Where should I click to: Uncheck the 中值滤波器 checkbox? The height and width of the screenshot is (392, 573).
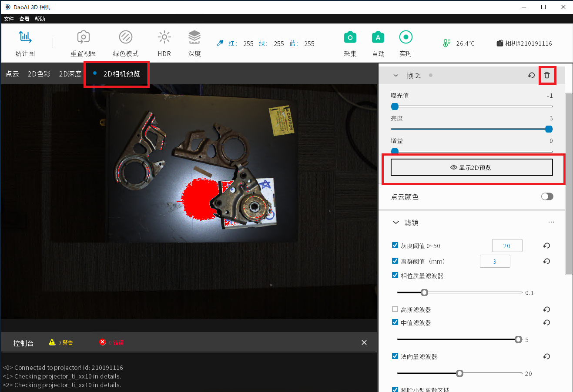pyautogui.click(x=395, y=322)
